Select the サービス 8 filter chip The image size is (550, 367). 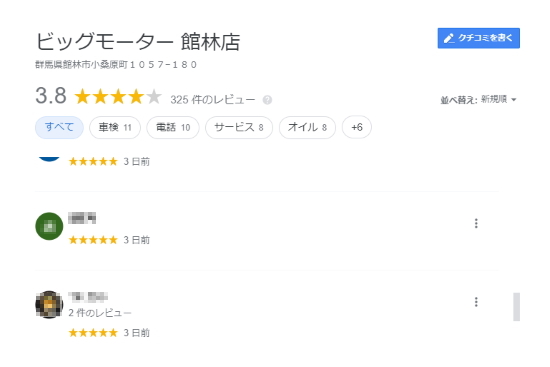point(239,127)
